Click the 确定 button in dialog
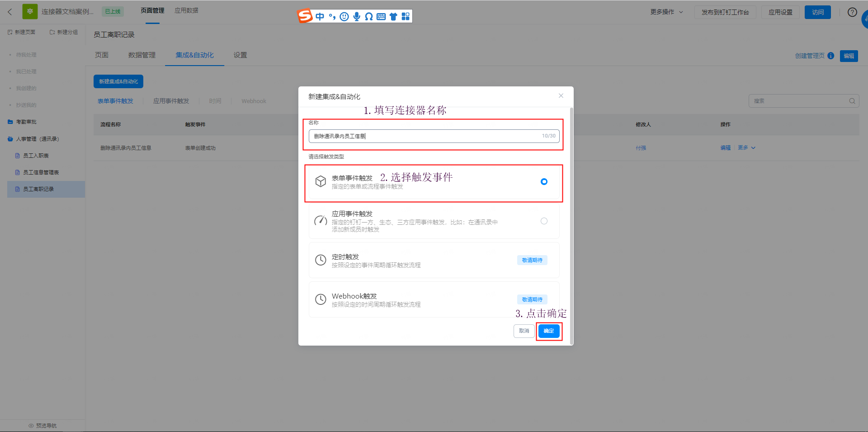Viewport: 868px width, 432px height. [549, 331]
